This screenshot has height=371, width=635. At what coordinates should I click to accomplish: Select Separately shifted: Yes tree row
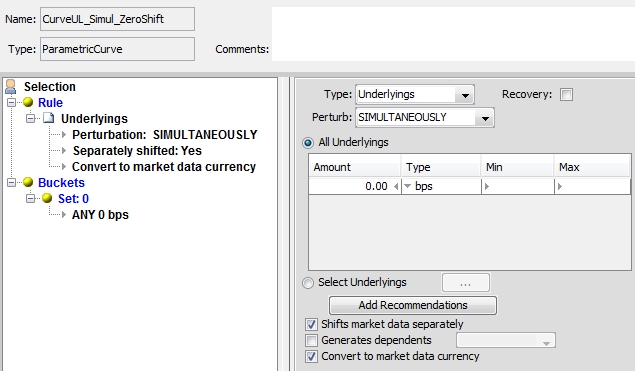[137, 151]
